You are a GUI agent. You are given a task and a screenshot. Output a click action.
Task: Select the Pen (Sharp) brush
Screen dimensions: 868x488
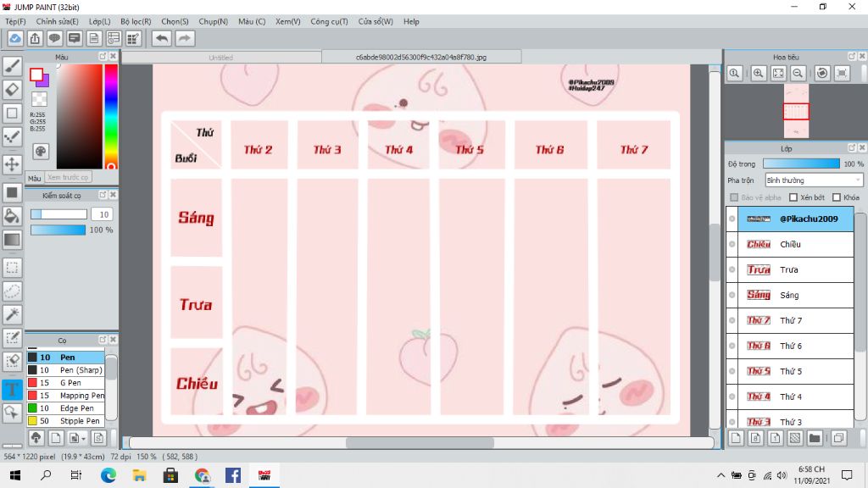click(x=65, y=370)
